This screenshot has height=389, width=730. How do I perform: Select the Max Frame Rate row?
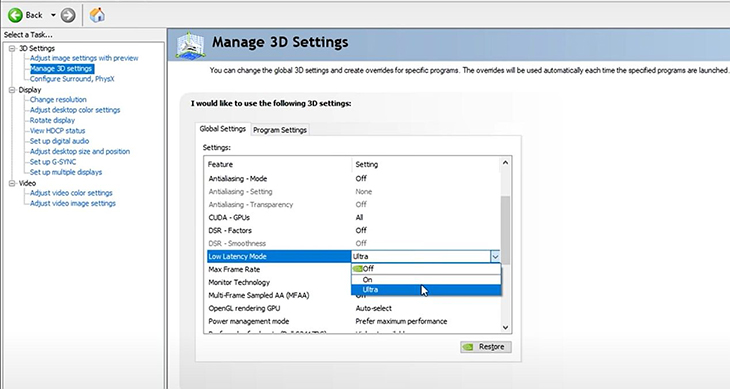278,269
